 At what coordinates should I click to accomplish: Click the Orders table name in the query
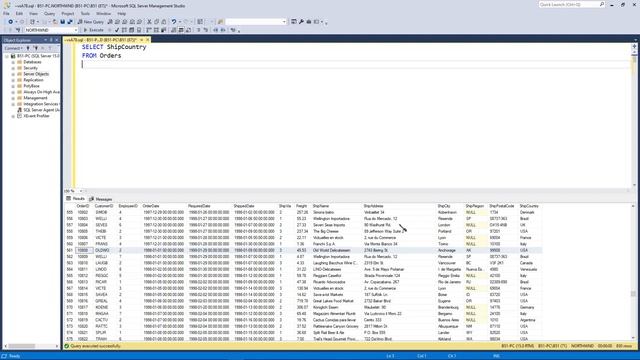coord(110,56)
